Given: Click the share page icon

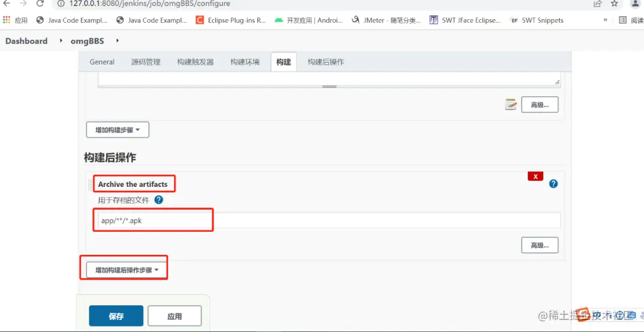Looking at the screenshot, I should click(x=597, y=4).
